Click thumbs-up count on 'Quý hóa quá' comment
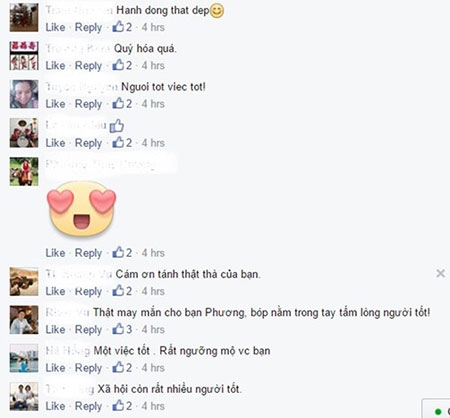This screenshot has width=450, height=418. pos(122,65)
